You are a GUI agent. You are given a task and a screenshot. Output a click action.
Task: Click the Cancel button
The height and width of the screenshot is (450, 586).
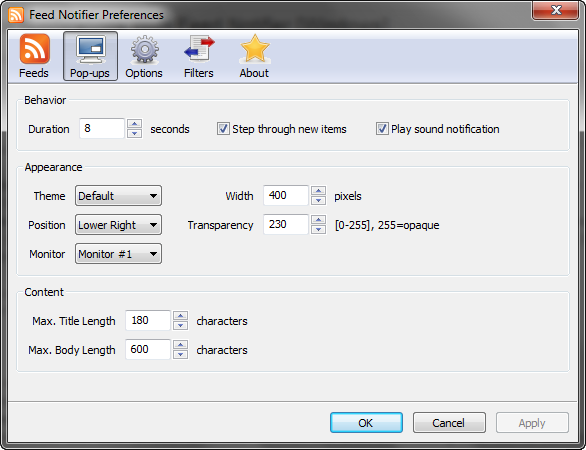(449, 423)
